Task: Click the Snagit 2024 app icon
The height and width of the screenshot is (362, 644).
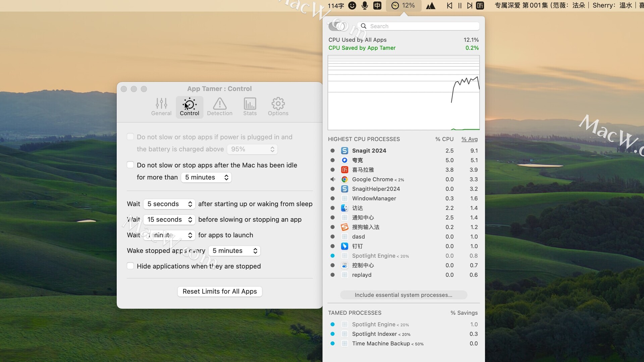Action: (x=344, y=151)
